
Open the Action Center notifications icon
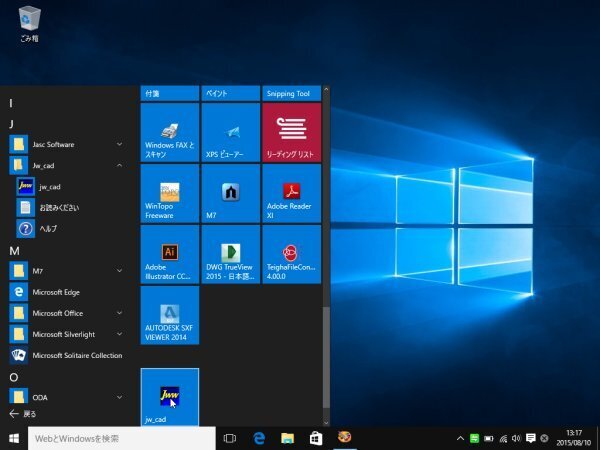pos(530,439)
